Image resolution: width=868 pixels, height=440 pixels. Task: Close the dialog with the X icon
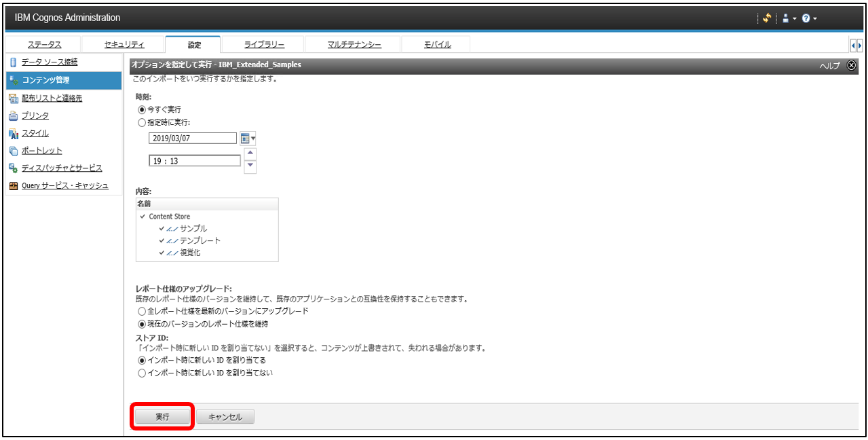point(852,65)
